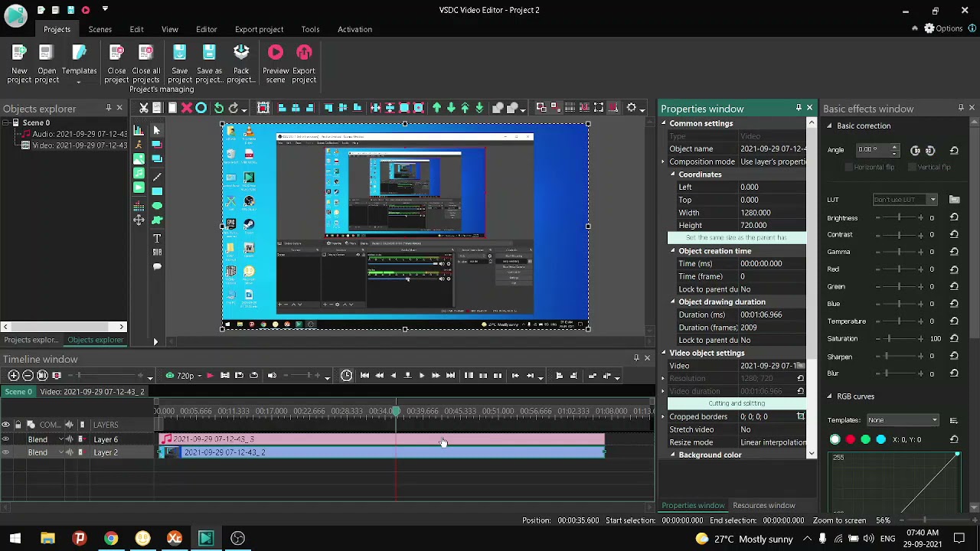
Task: Toggle the all-layers visibility eye in header
Action: click(x=5, y=425)
